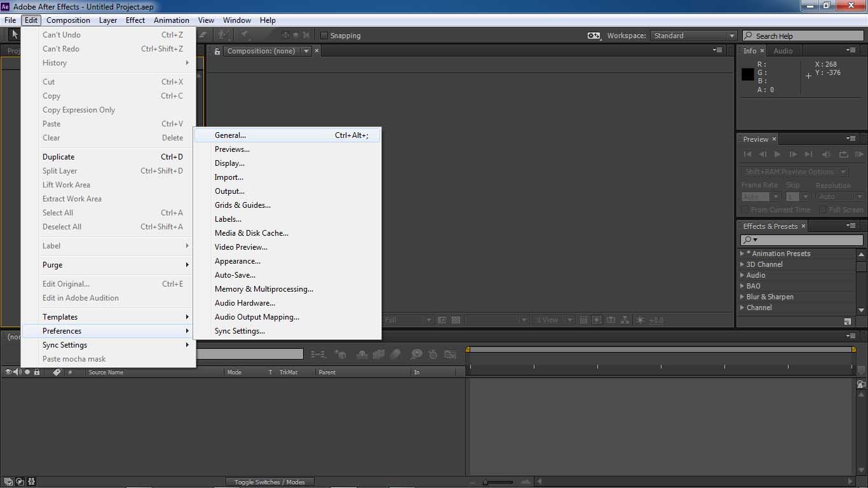Click the Brainstorm icon in timeline
The image size is (868, 488).
click(x=416, y=355)
